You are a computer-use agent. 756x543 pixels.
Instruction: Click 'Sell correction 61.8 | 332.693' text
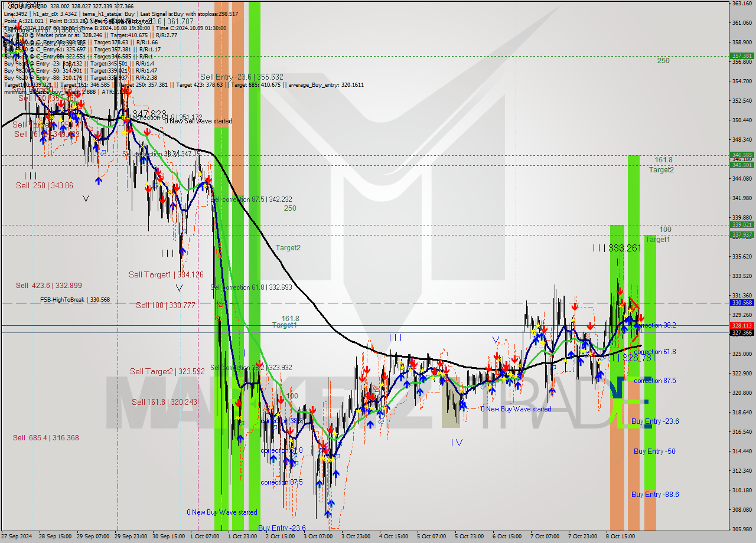251,287
